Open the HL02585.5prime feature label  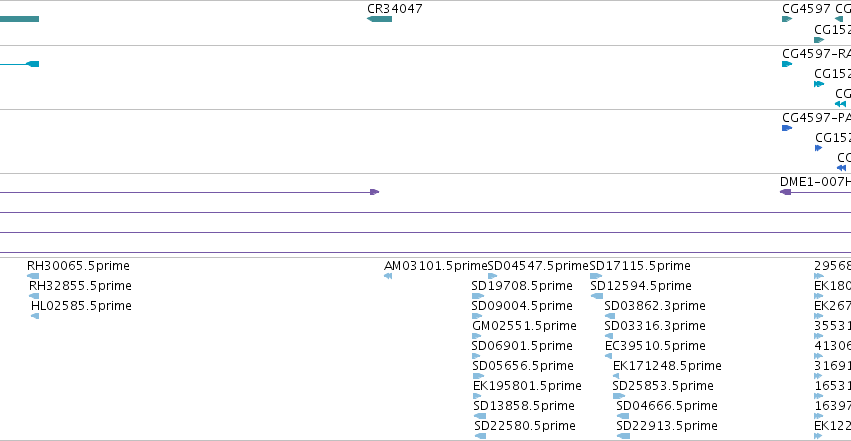tap(81, 306)
